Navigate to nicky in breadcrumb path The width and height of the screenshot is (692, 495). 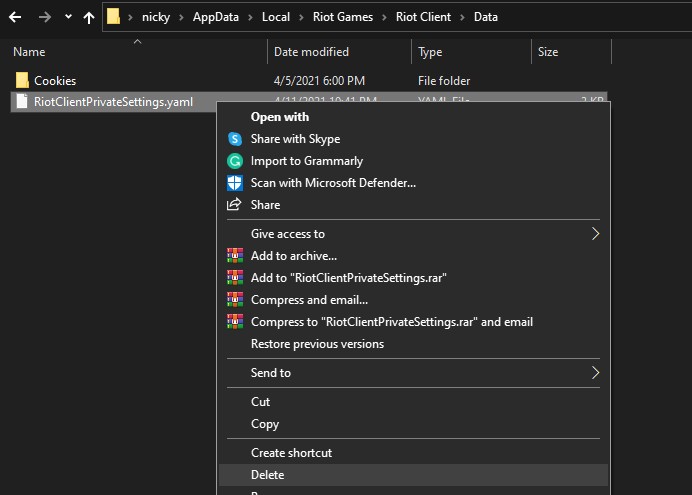[156, 17]
